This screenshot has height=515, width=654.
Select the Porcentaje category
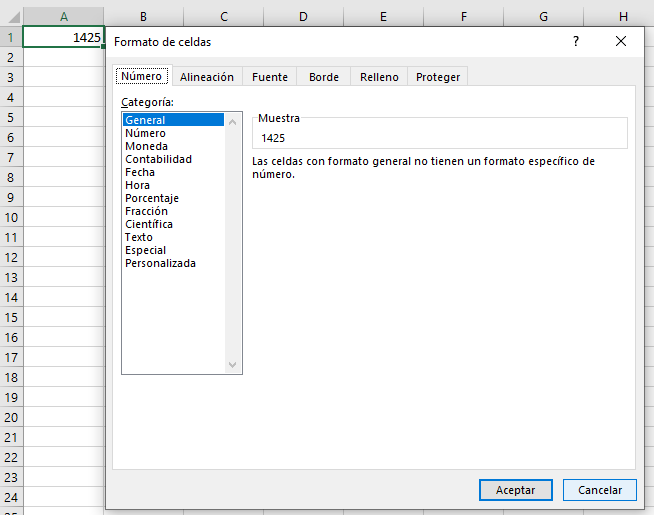click(152, 198)
